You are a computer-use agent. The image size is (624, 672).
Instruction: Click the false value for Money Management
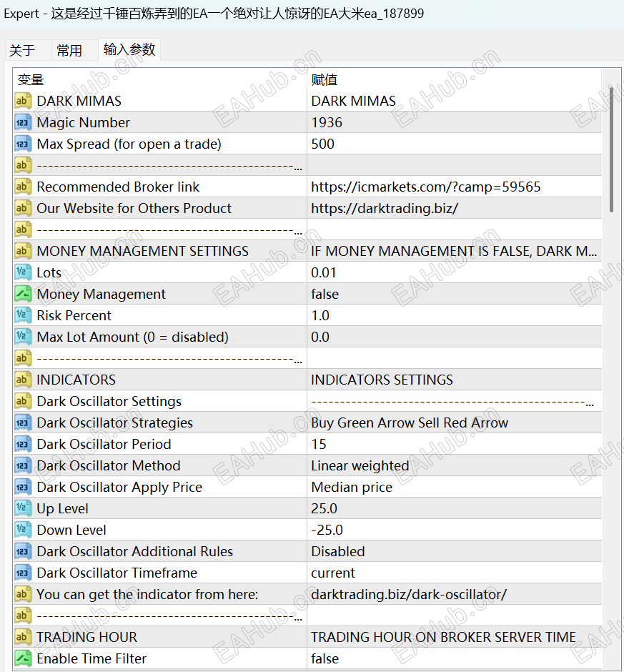pos(325,294)
